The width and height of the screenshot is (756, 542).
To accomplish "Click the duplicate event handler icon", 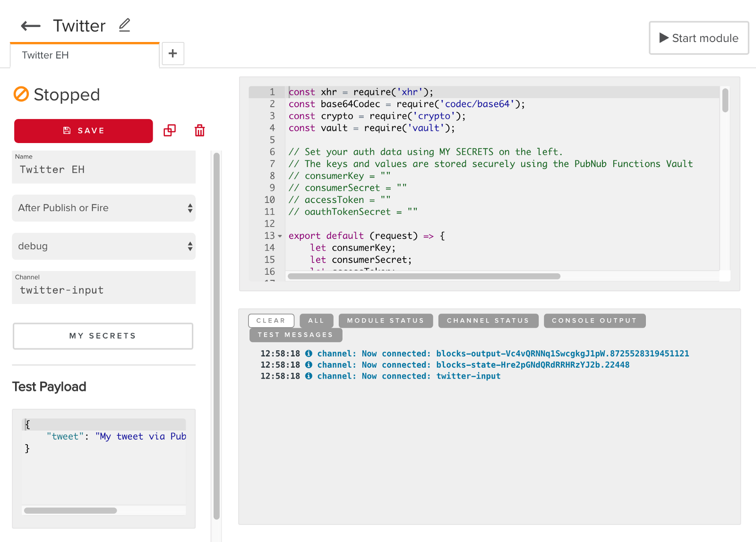I will (x=170, y=131).
